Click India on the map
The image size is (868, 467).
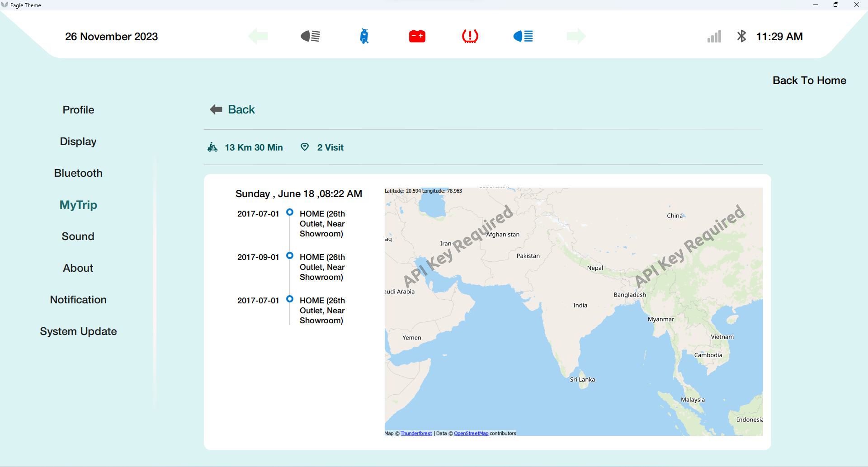point(580,305)
